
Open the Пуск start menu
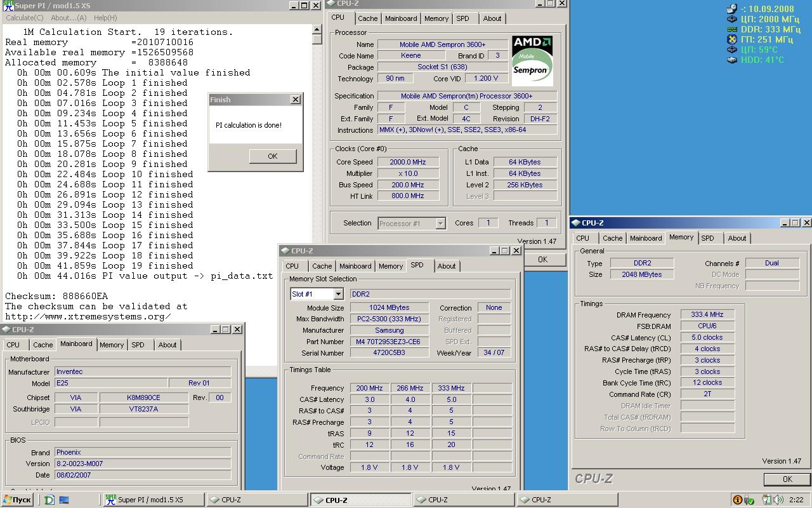point(17,500)
